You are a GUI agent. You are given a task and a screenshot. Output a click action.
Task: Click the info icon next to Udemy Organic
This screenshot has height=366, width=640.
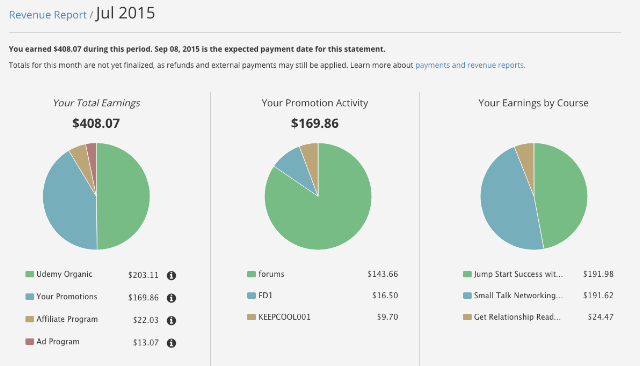(x=171, y=275)
